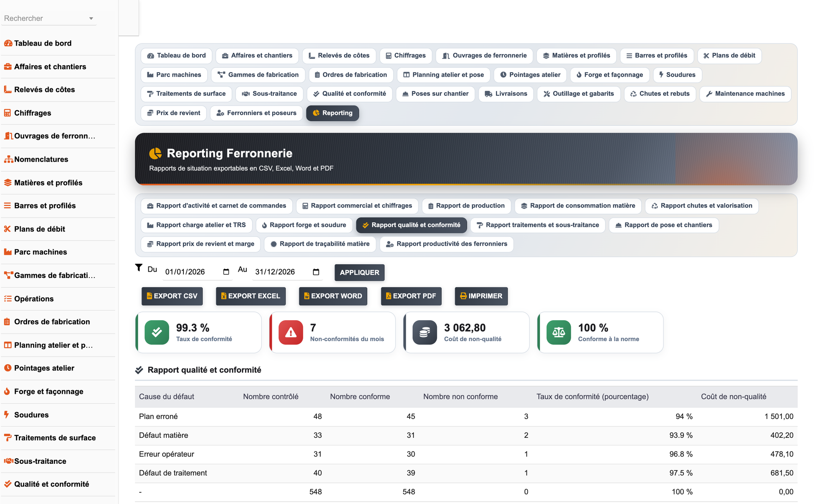The height and width of the screenshot is (504, 815).
Task: Open the Rechercher dropdown arrow
Action: click(91, 18)
